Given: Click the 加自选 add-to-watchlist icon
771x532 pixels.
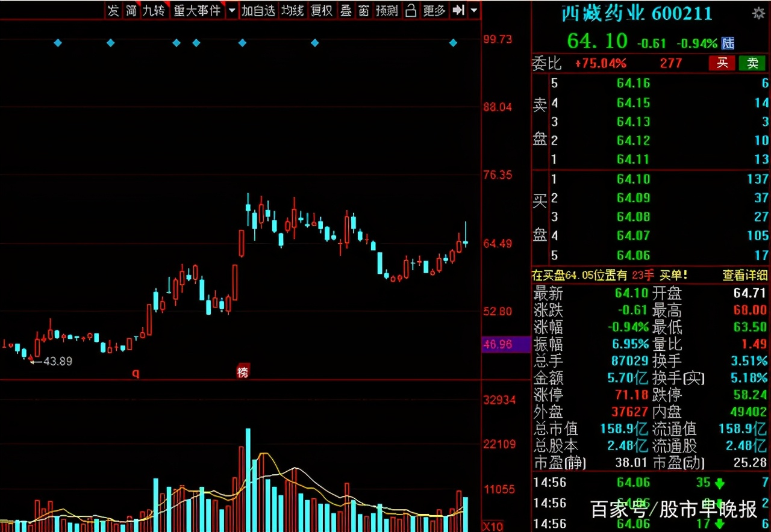Looking at the screenshot, I should click(x=259, y=10).
